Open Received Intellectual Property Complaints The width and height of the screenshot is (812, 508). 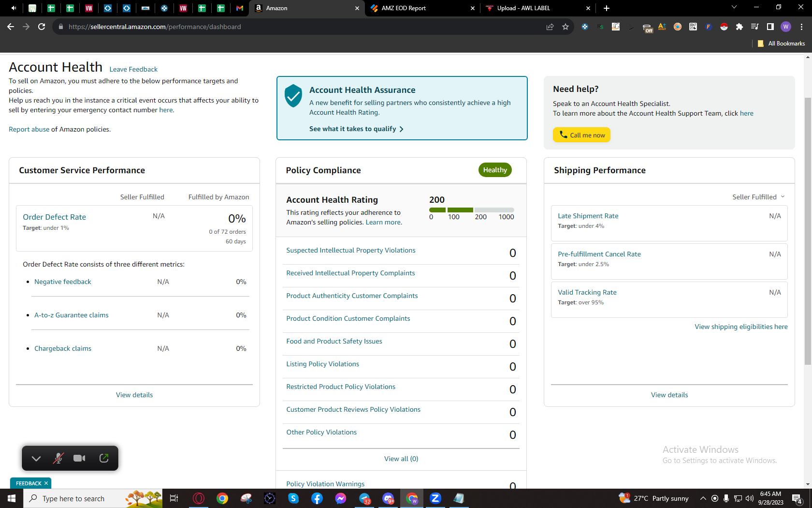[350, 273]
